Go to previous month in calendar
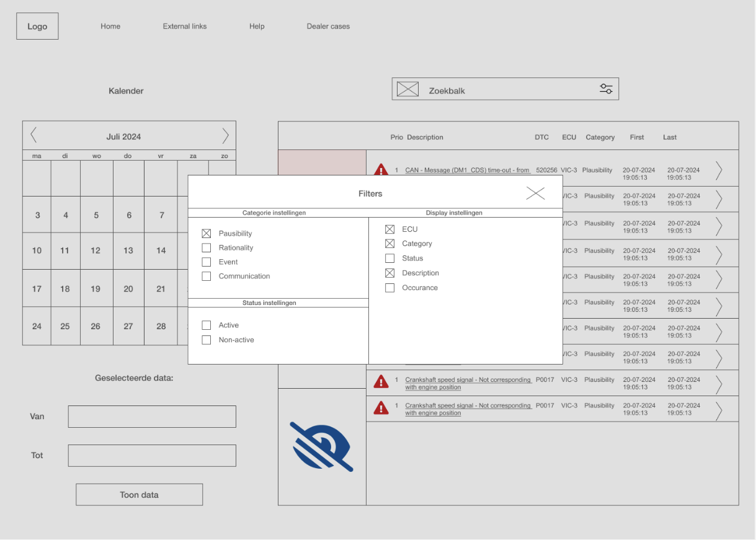This screenshot has height=540, width=756. [x=33, y=136]
